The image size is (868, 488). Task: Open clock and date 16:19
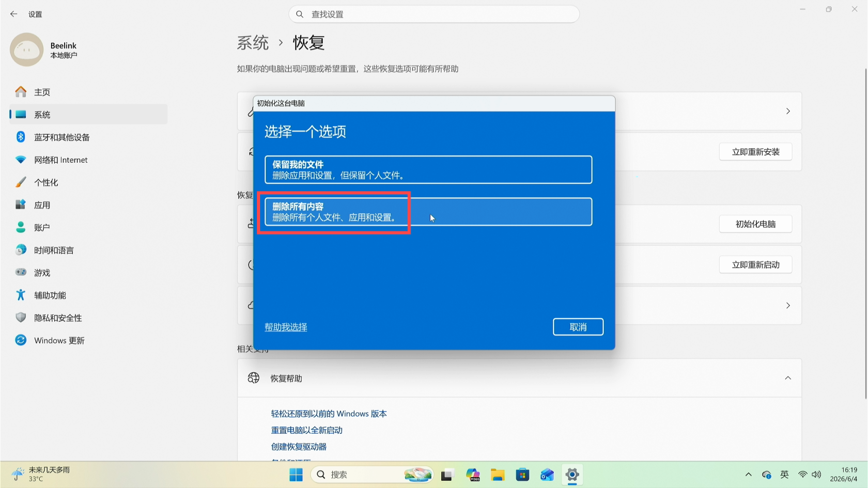coord(844,475)
